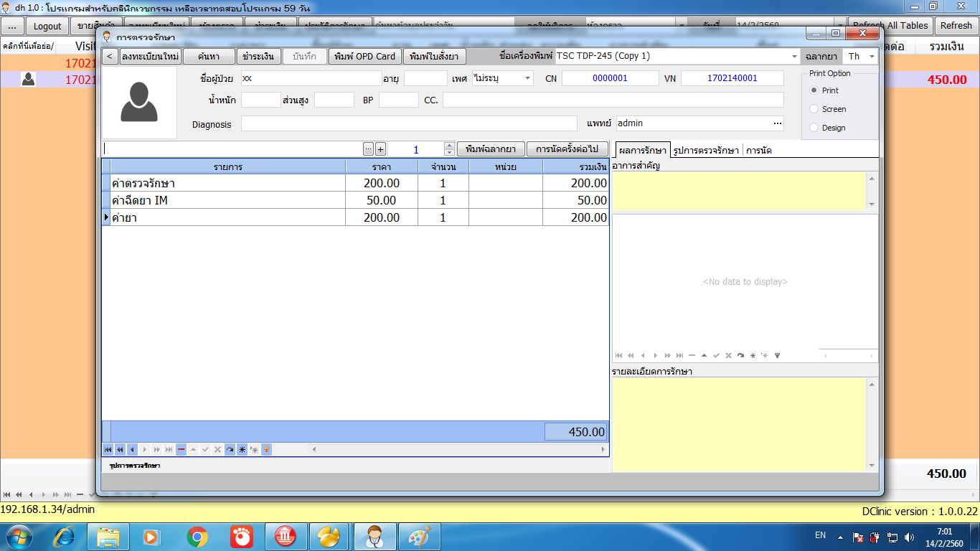Click the น้ำหนัก weight field
The width and height of the screenshot is (980, 551).
click(x=260, y=100)
